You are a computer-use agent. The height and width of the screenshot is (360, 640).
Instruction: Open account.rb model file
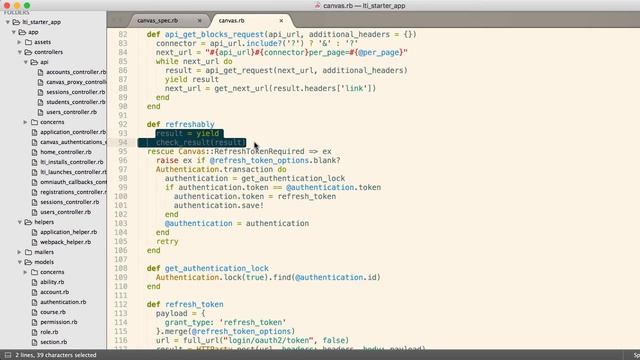(x=54, y=292)
